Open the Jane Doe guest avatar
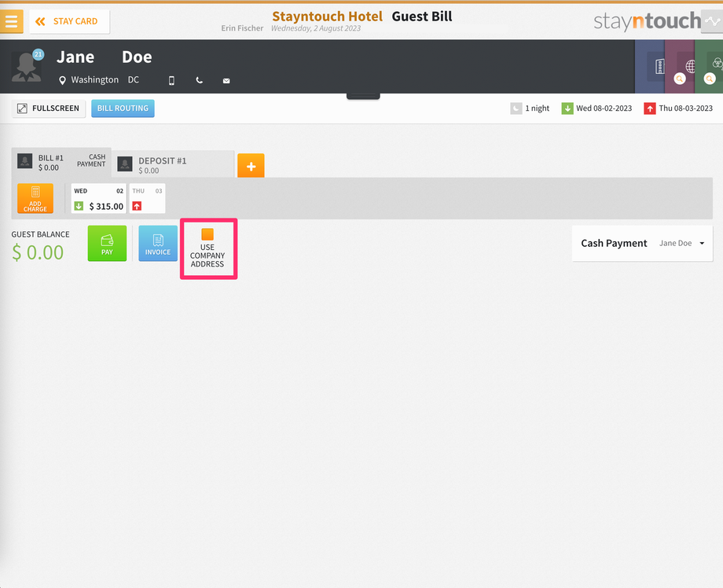 (26, 67)
